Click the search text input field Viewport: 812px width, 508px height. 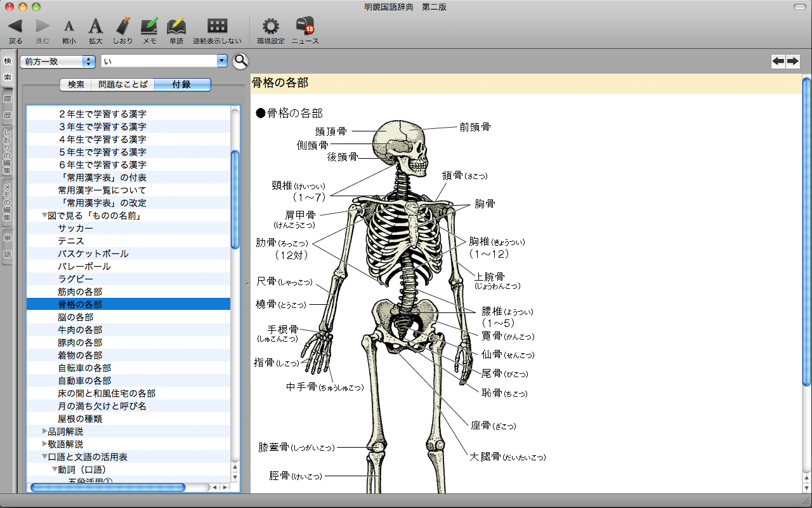point(159,61)
